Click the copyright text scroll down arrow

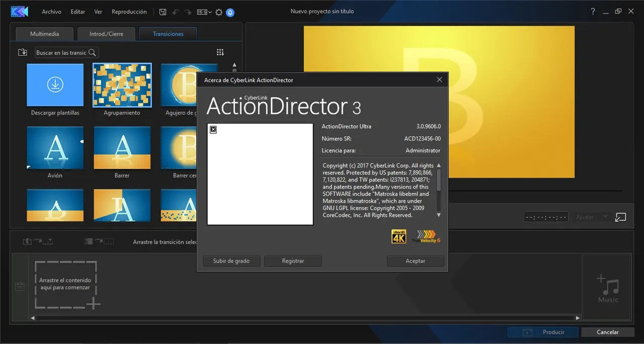[x=438, y=215]
